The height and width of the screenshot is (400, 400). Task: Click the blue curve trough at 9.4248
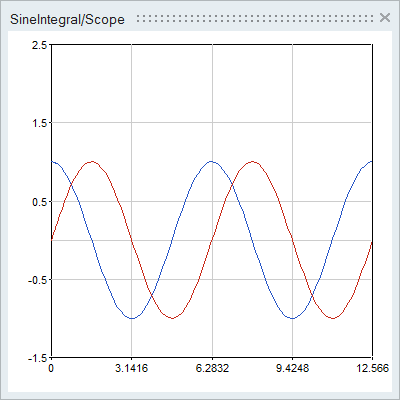(293, 318)
